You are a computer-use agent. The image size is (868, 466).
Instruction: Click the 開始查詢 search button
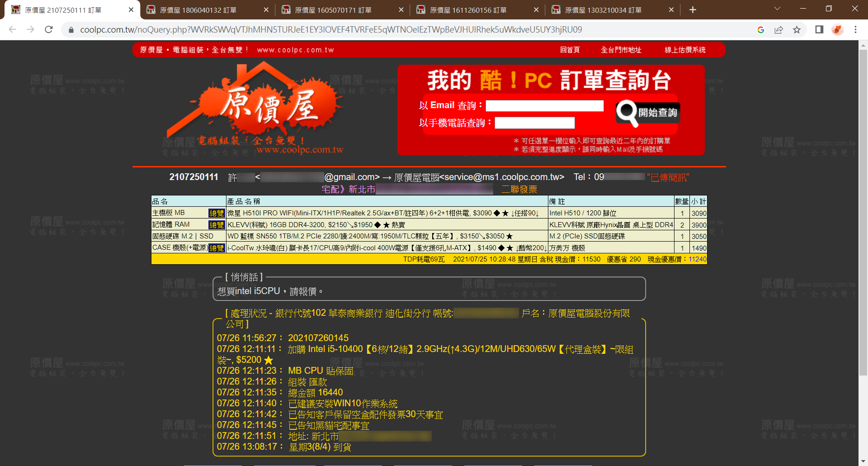(648, 113)
